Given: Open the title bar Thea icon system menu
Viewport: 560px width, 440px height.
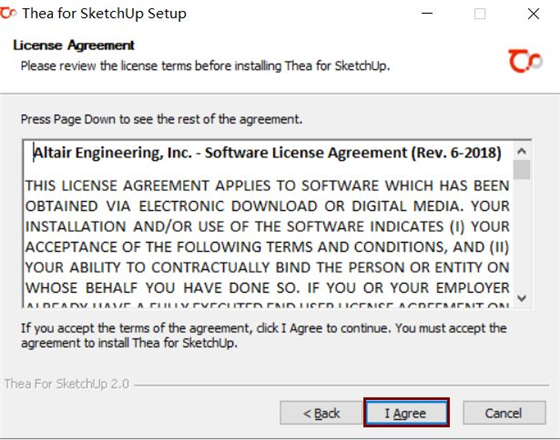Looking at the screenshot, I should click(8, 13).
